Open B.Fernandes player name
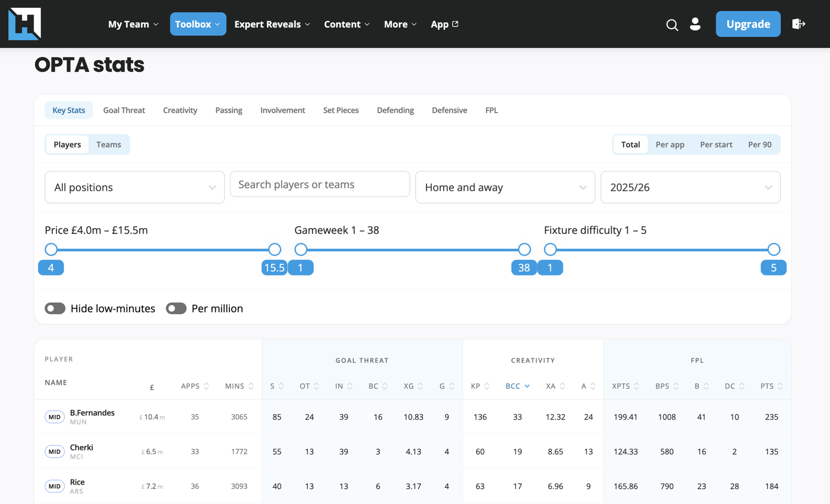The height and width of the screenshot is (504, 830). (x=92, y=413)
